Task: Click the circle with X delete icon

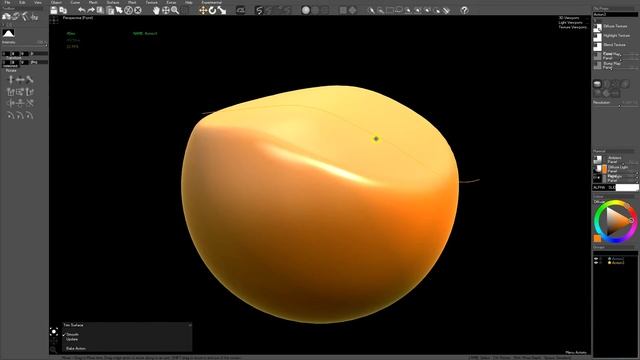Action: [138, 11]
